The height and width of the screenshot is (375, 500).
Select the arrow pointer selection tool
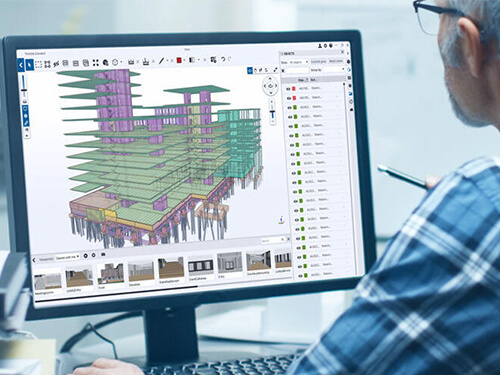[29, 64]
